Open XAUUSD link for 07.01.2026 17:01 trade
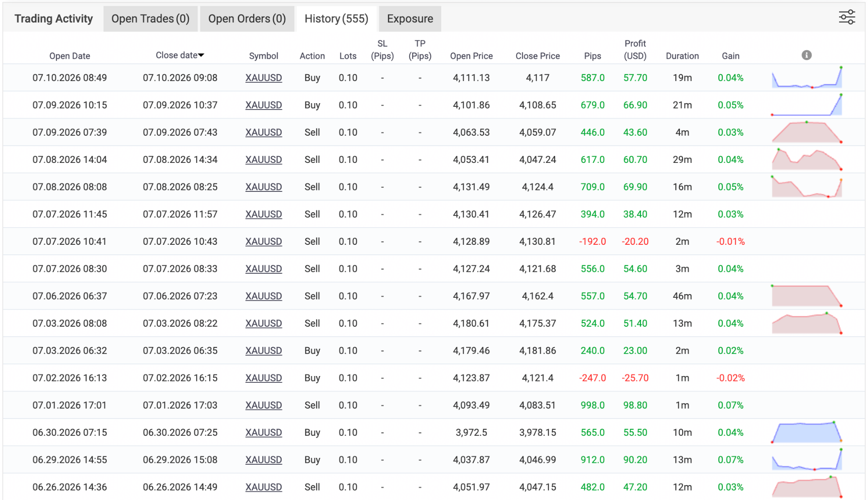The image size is (868, 500). [x=264, y=405]
